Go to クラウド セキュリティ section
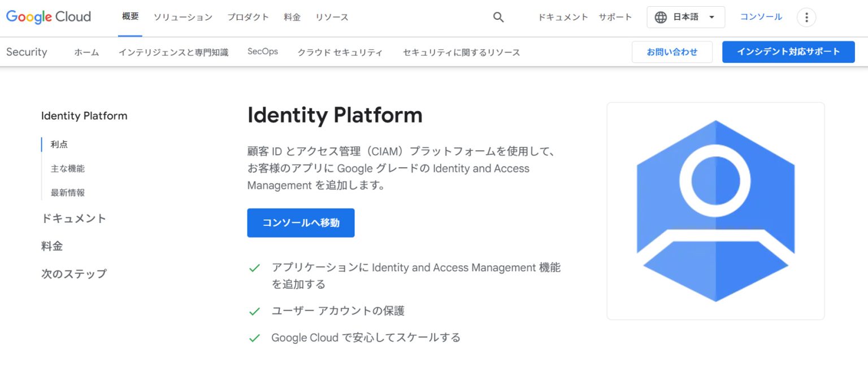This screenshot has height=367, width=868. (340, 52)
